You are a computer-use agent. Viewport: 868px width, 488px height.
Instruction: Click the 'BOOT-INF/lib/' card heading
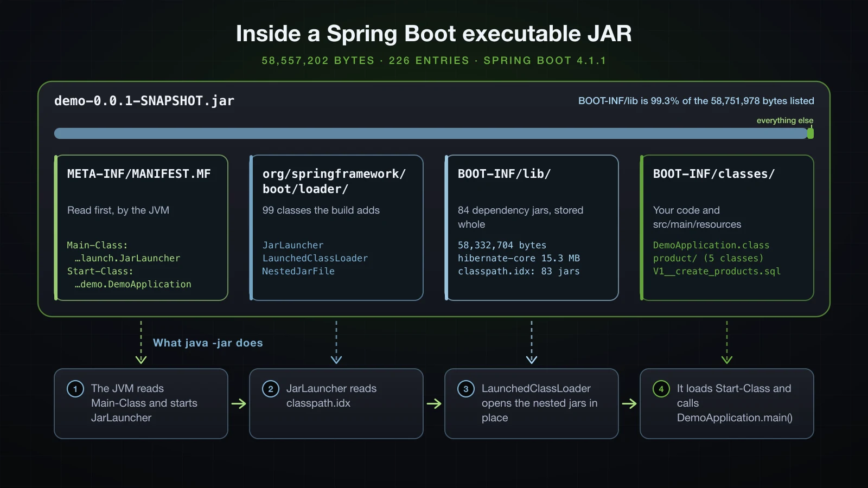(x=504, y=174)
